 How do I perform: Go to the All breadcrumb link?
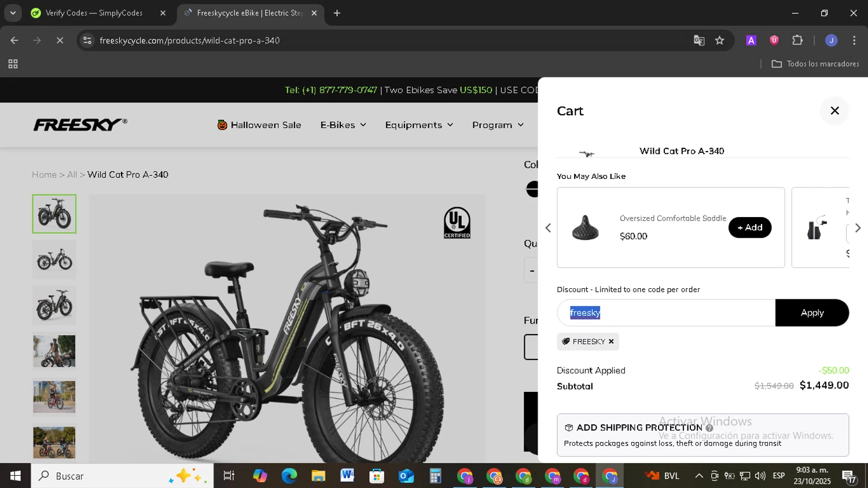pos(72,175)
